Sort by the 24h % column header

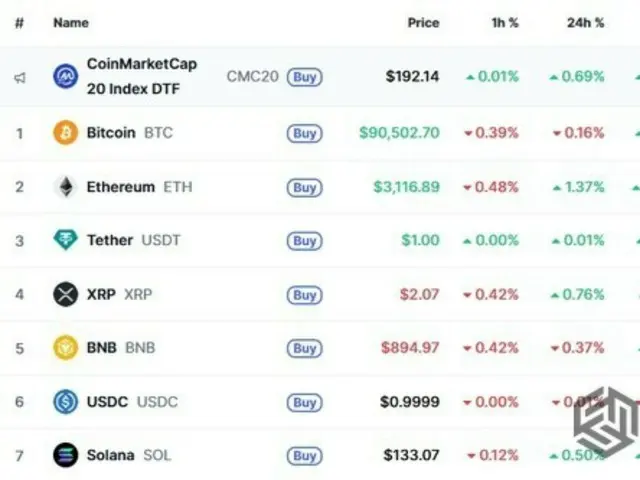(x=584, y=22)
